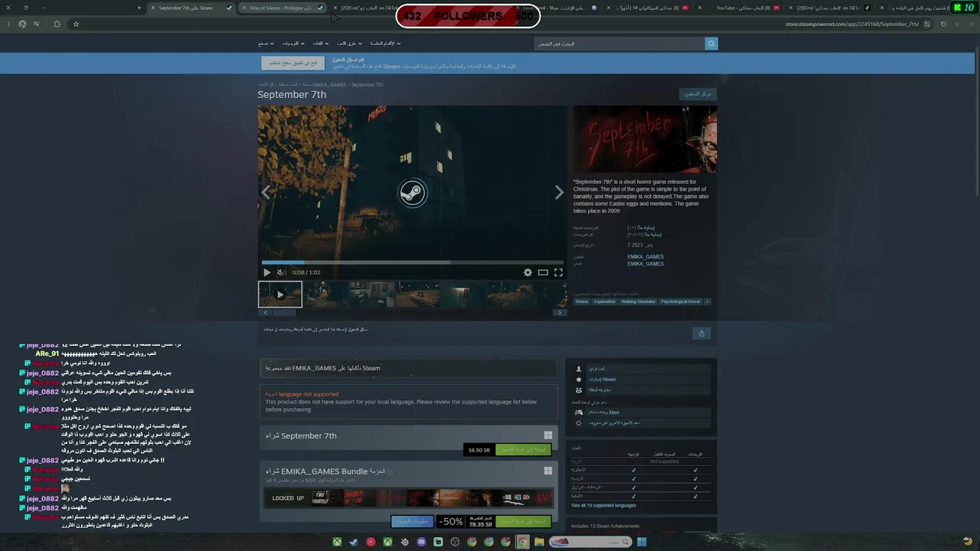The width and height of the screenshot is (980, 551).
Task: Add a tag with plus button
Action: click(707, 302)
